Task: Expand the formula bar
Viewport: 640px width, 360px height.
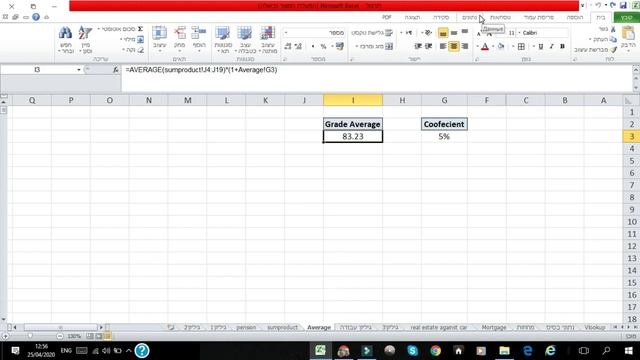Action: [636, 70]
